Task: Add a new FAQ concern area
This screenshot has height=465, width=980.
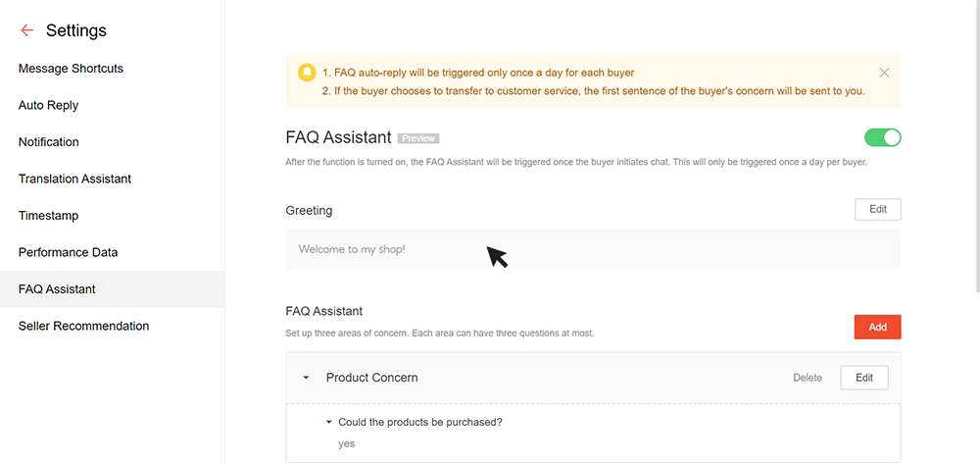Action: 877,327
